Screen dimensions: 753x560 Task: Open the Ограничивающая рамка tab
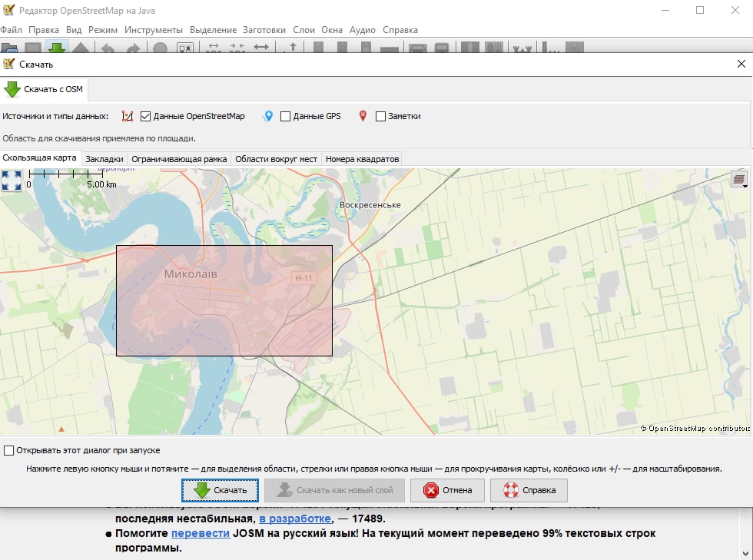[179, 159]
